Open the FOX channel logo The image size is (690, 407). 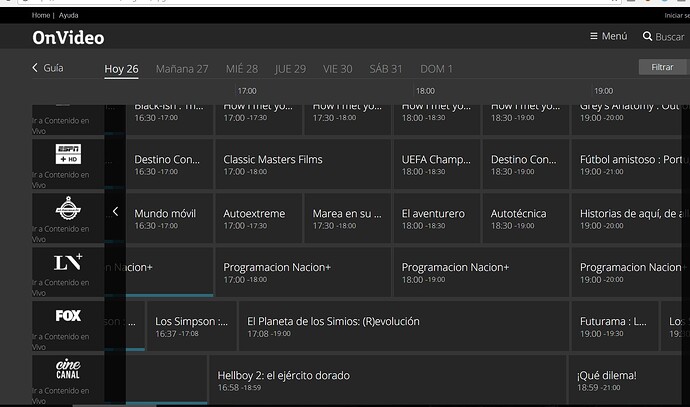pos(68,315)
